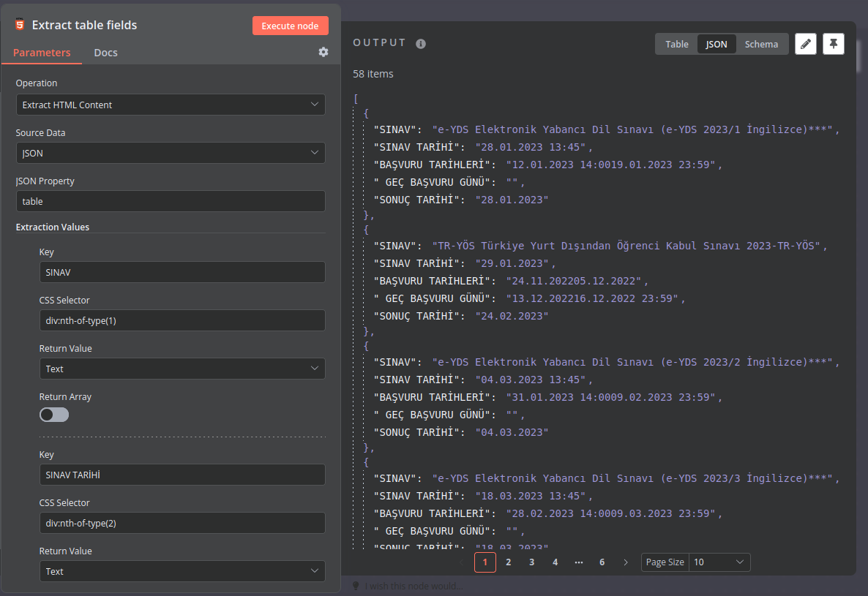Go to next page arrow
This screenshot has width=868, height=596.
[x=625, y=562]
